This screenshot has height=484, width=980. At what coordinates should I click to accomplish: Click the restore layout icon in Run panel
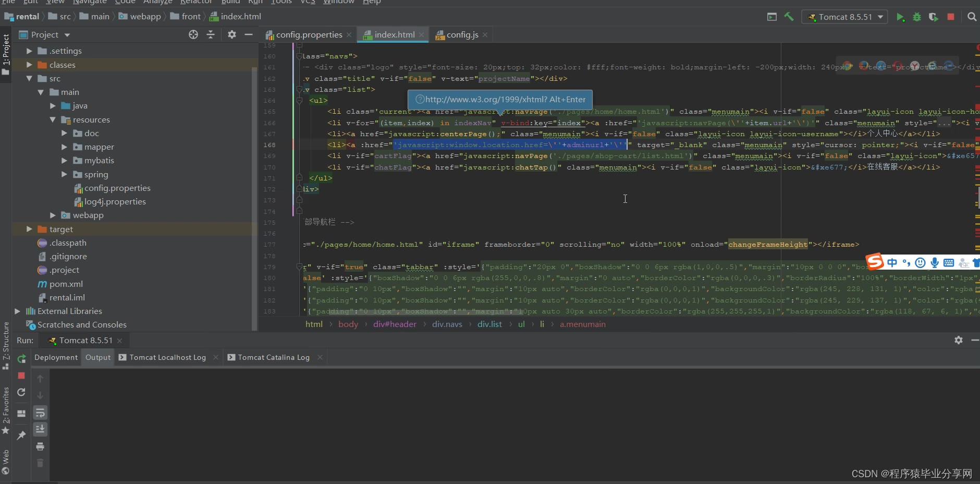pyautogui.click(x=21, y=414)
